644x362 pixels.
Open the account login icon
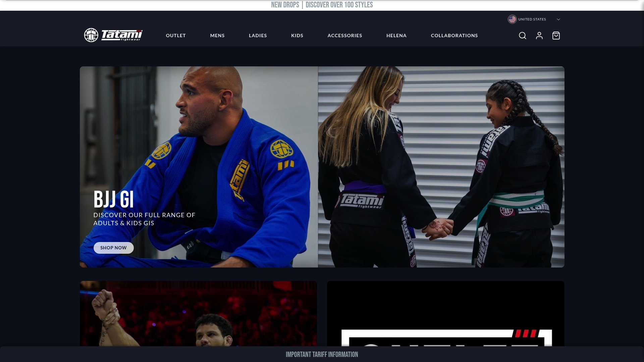click(539, 36)
